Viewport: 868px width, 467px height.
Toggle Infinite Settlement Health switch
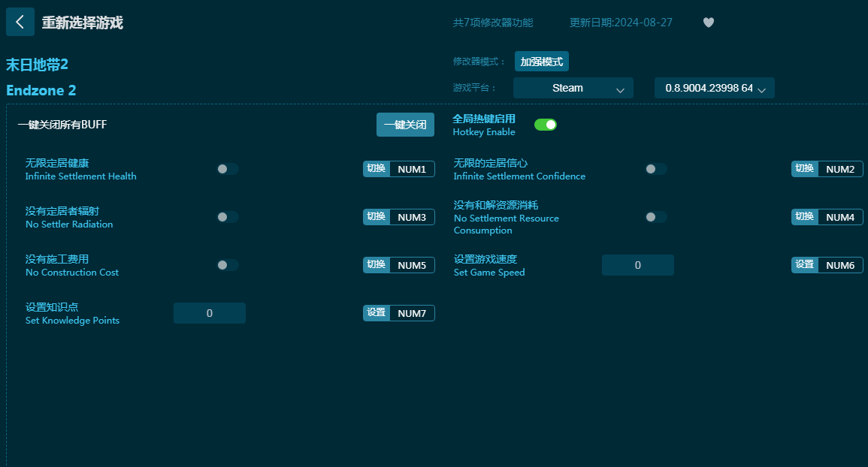tap(228, 169)
